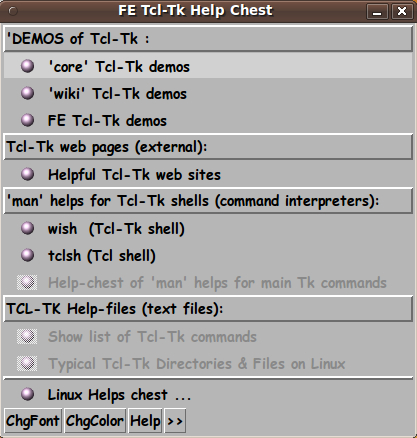The image size is (417, 438).
Task: Click the 'man' helps for shells header
Action: pos(208,201)
